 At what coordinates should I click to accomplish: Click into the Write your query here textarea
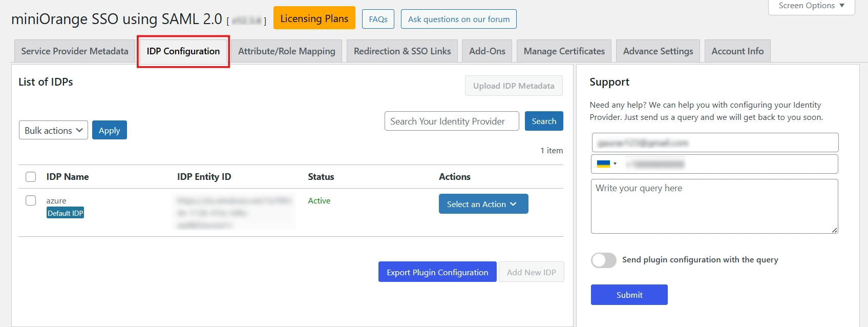click(x=714, y=206)
